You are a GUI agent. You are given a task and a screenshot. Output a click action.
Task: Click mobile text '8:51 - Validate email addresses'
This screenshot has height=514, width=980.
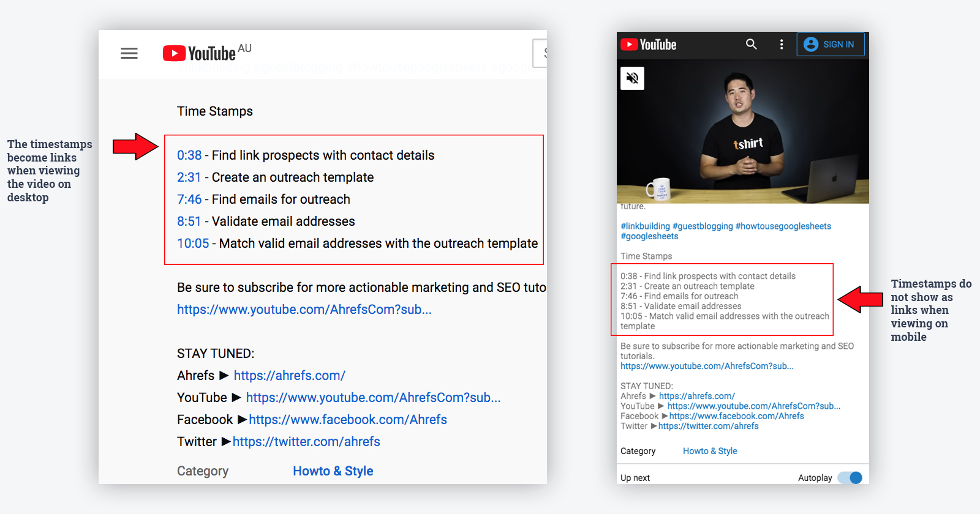[681, 306]
